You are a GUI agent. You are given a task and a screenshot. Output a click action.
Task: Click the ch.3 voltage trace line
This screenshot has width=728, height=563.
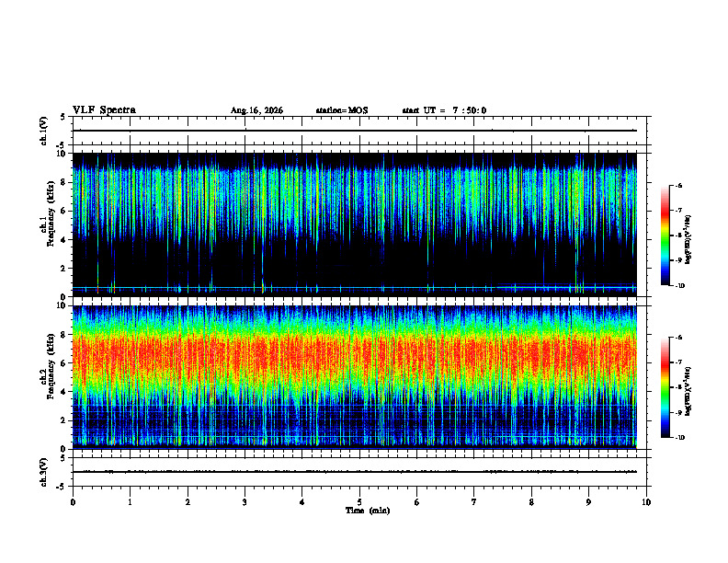click(355, 472)
